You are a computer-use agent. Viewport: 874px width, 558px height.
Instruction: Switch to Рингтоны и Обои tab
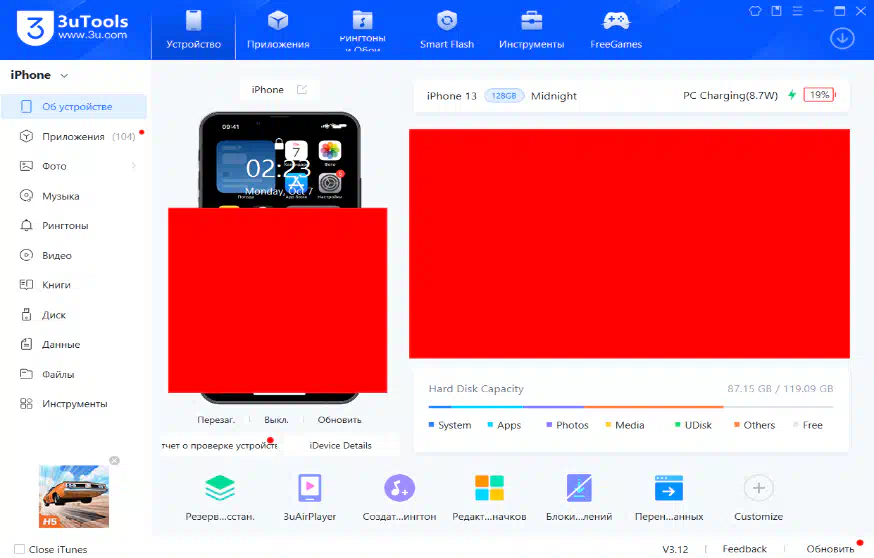[362, 30]
